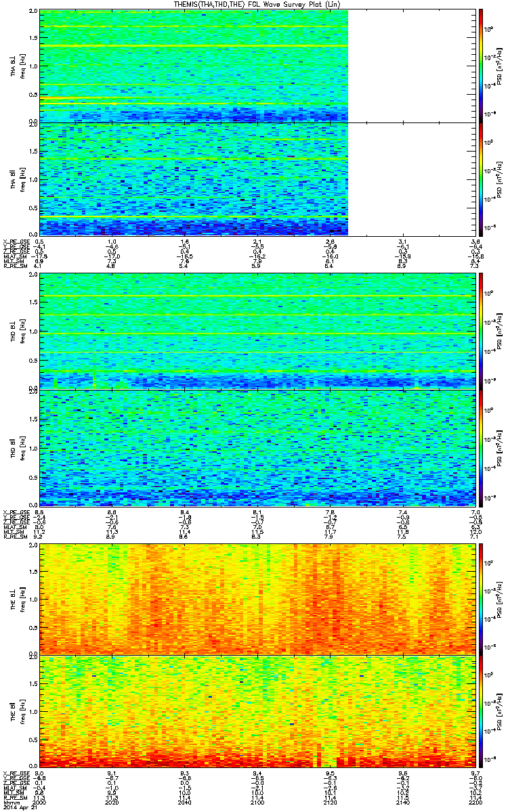
Task: Click the X_RE_GSE row label under THA panels
Action: pos(16,242)
